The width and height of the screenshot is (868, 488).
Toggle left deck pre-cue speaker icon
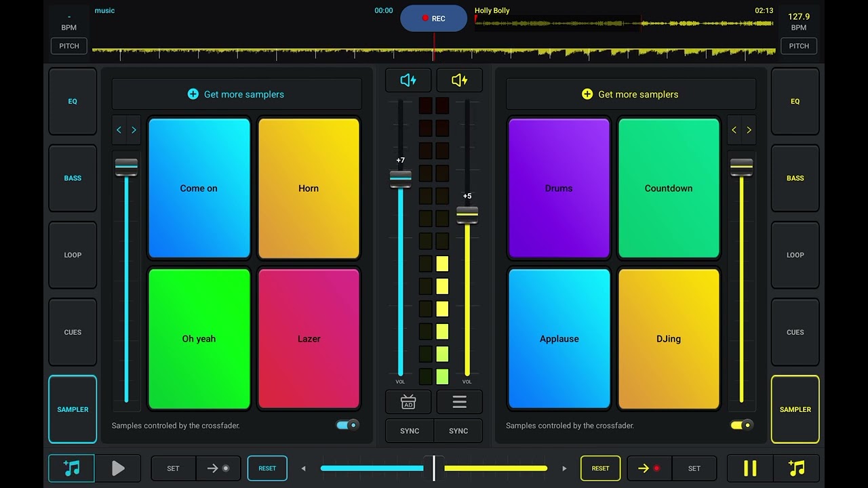408,80
